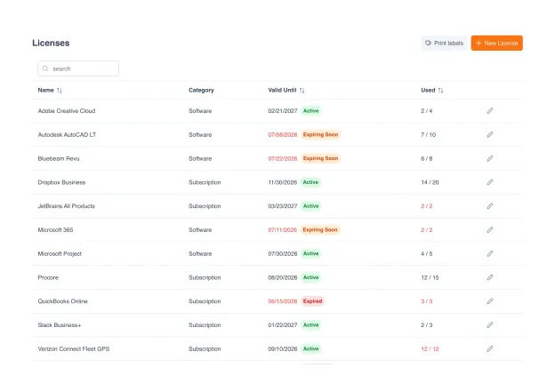Viewport: 555px width, 392px height.
Task: Create a New License
Action: [x=496, y=44]
